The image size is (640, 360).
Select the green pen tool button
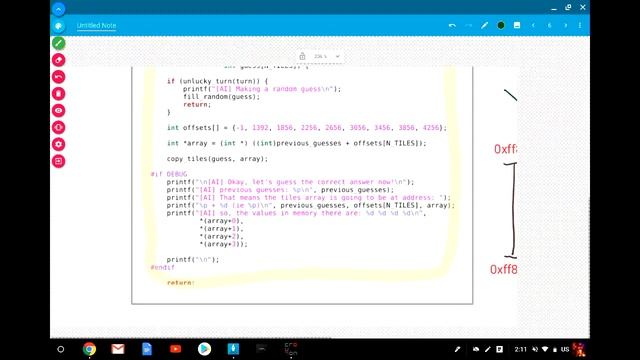58,43
